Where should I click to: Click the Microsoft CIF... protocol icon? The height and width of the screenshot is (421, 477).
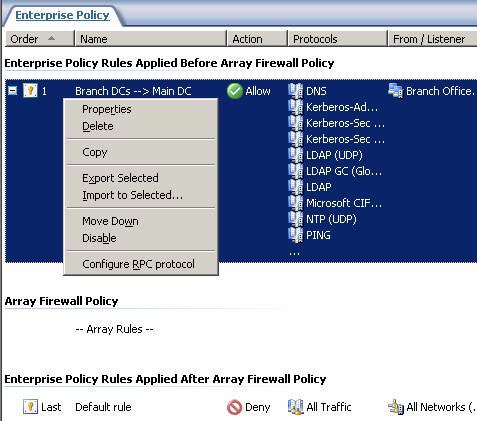[295, 203]
